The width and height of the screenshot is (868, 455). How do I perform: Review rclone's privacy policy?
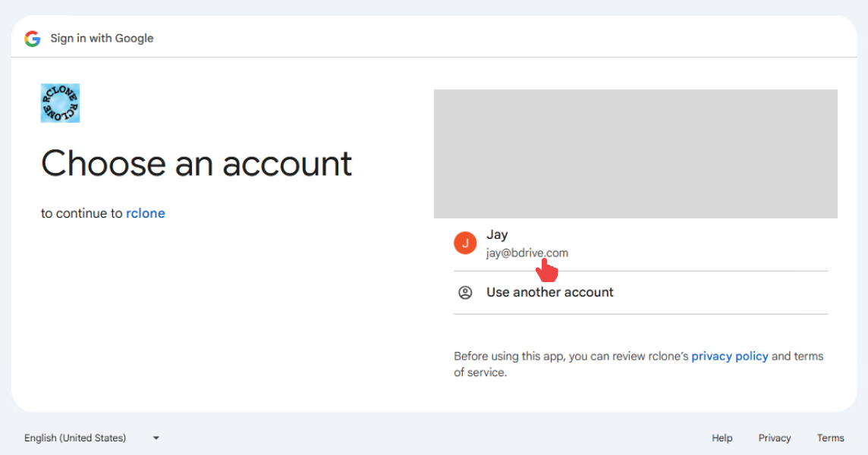click(729, 356)
